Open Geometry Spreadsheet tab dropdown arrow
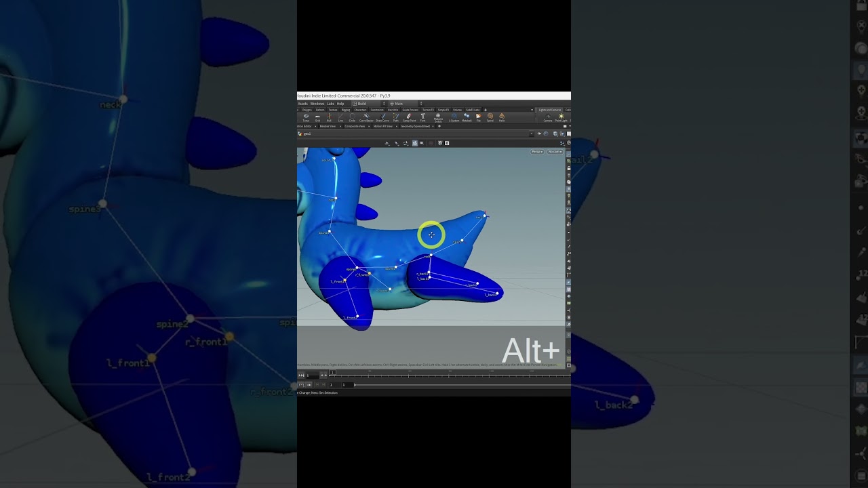This screenshot has width=868, height=488. (433, 126)
